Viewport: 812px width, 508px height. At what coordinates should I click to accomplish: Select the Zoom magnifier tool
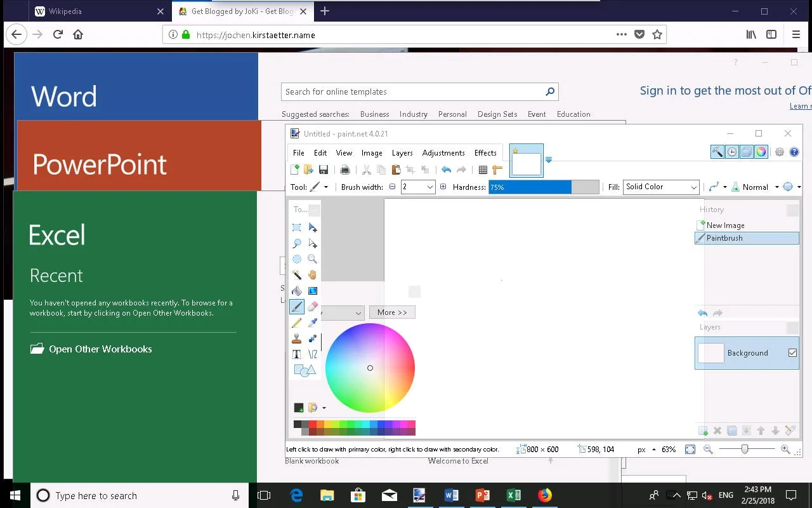pyautogui.click(x=313, y=259)
